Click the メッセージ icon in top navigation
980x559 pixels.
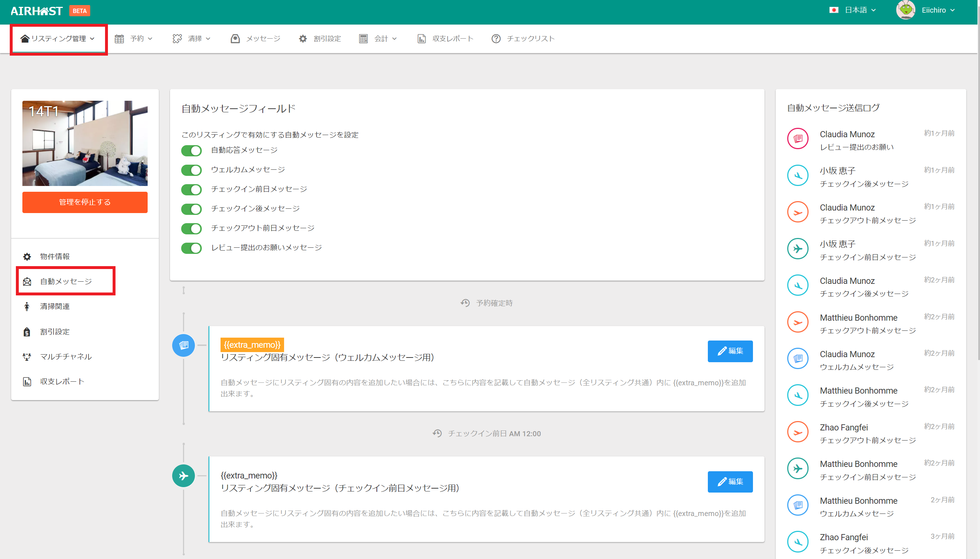(235, 39)
